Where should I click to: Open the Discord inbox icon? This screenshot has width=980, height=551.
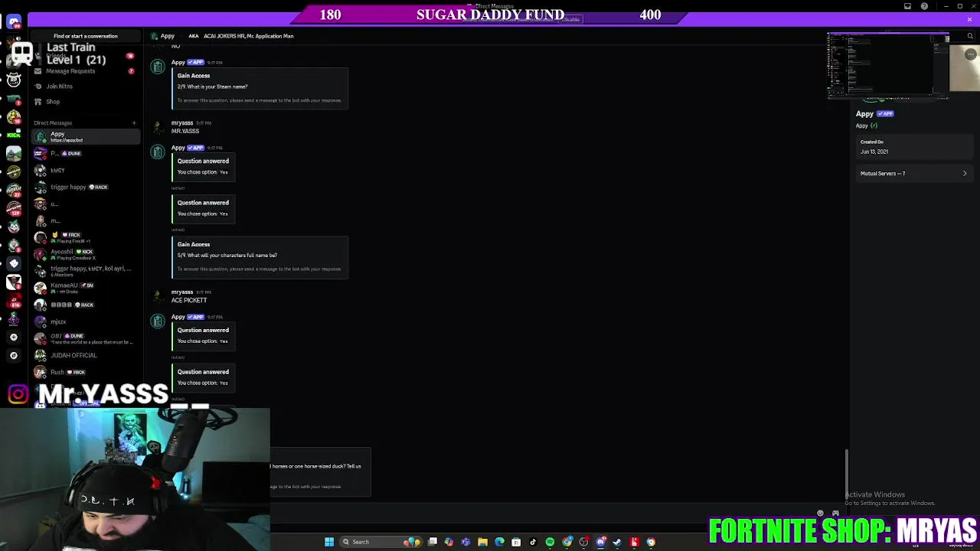coord(908,6)
